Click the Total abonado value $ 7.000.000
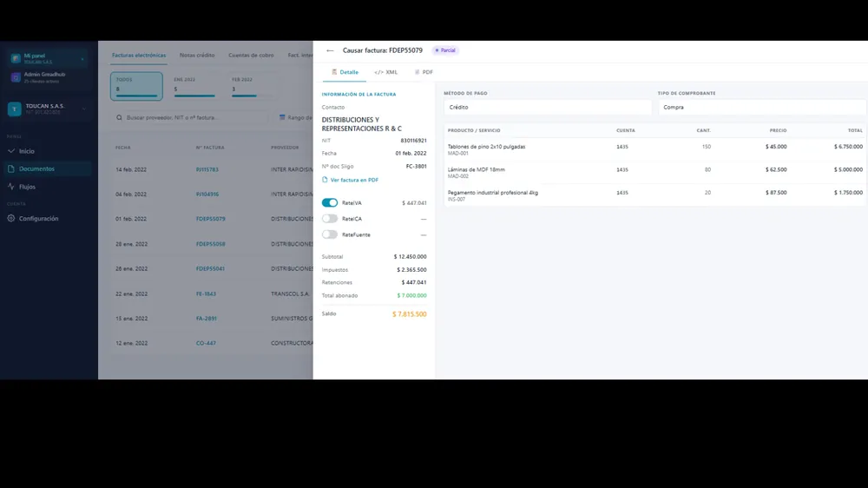The width and height of the screenshot is (868, 488). click(411, 296)
